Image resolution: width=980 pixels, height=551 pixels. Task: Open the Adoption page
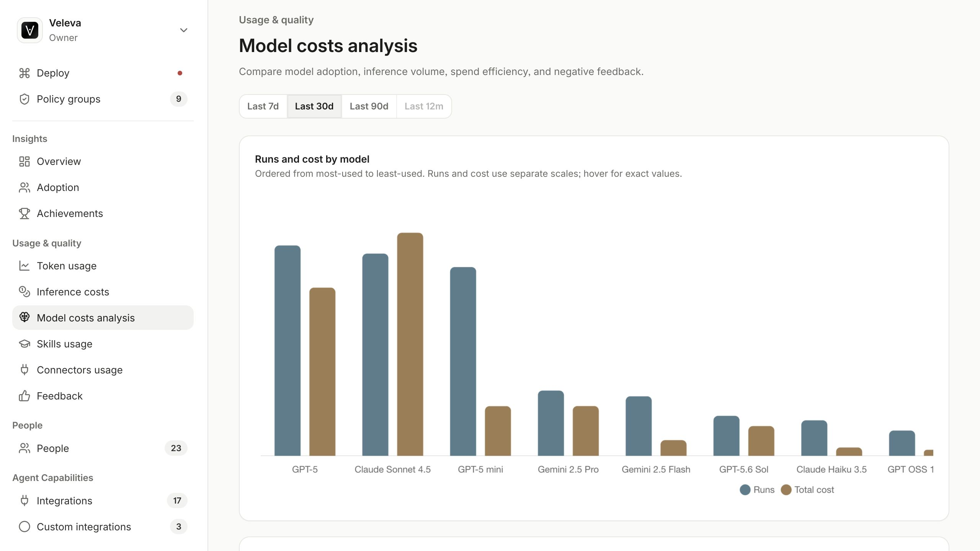[103, 187]
